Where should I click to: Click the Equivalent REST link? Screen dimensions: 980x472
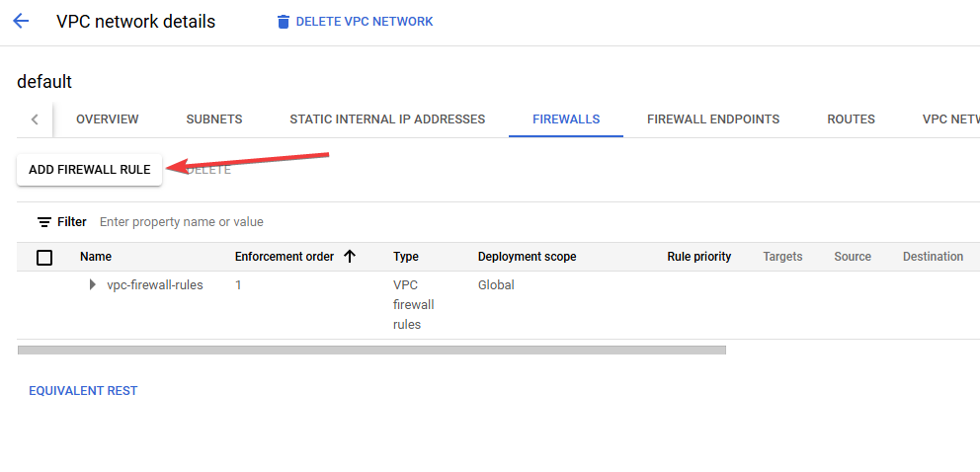coord(83,391)
